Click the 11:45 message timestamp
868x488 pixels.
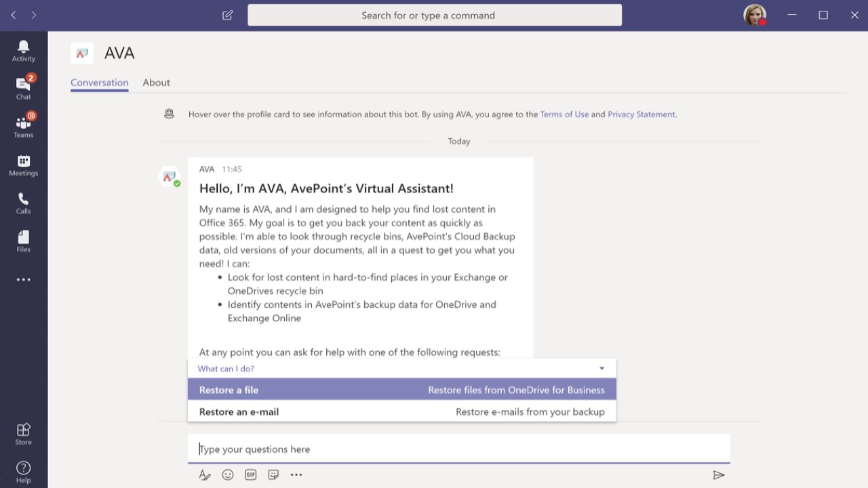click(232, 169)
